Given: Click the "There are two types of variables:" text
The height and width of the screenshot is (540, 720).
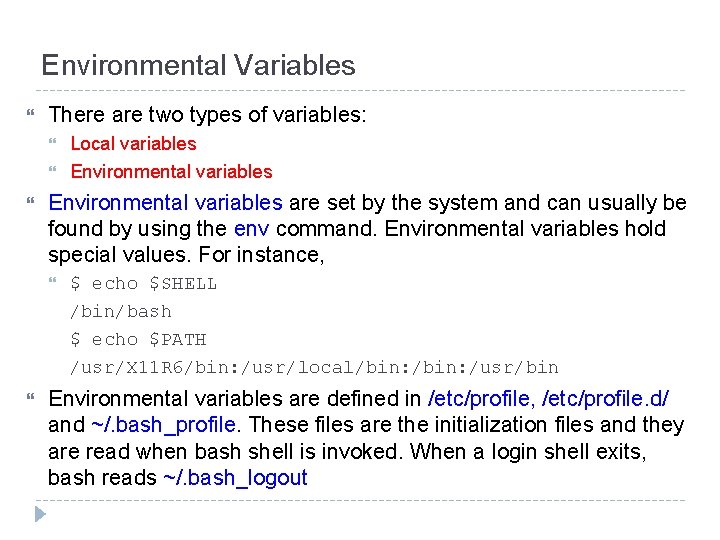Looking at the screenshot, I should coord(208,116).
